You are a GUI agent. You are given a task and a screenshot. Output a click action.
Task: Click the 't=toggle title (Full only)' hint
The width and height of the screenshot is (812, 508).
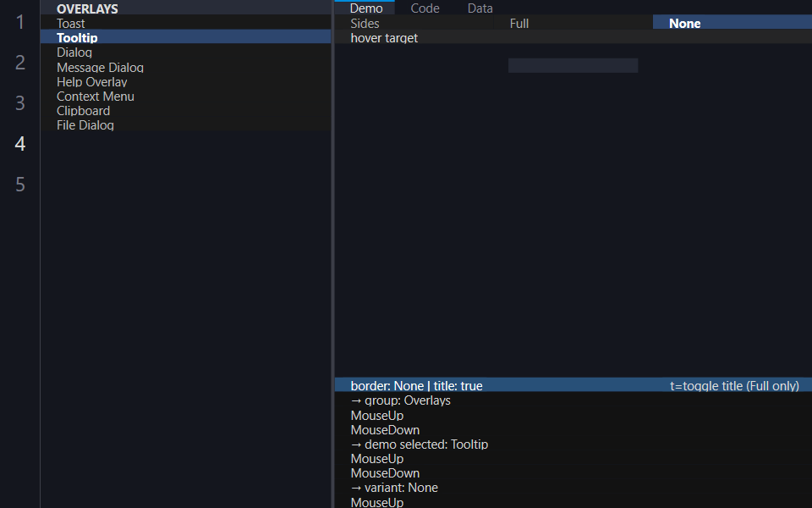pos(734,386)
